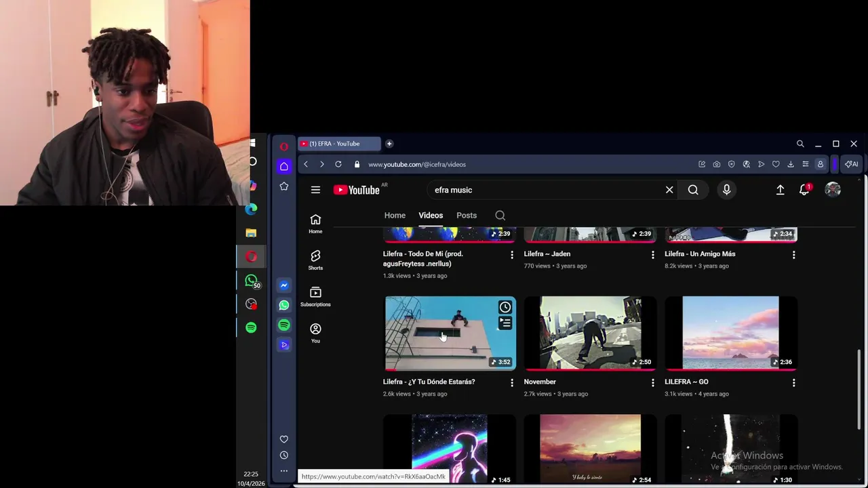The width and height of the screenshot is (868, 488).
Task: Add hovered video to Watch later
Action: tap(505, 308)
